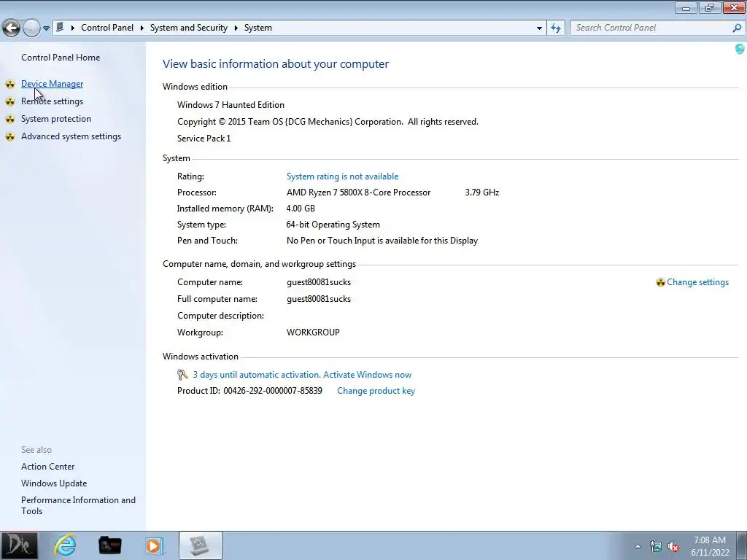Select Computer name value guest80081sucks

coord(319,282)
